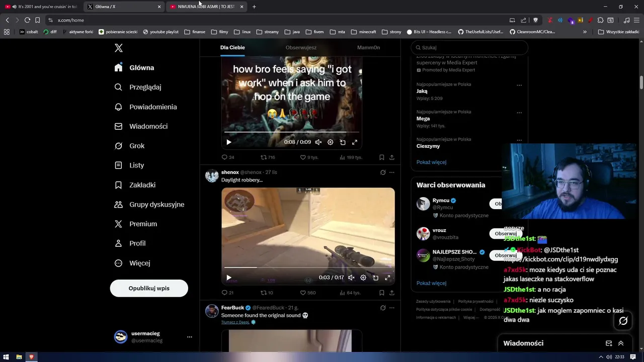Click the Szukaj search field
Screen dimensions: 644x362
click(x=469, y=47)
